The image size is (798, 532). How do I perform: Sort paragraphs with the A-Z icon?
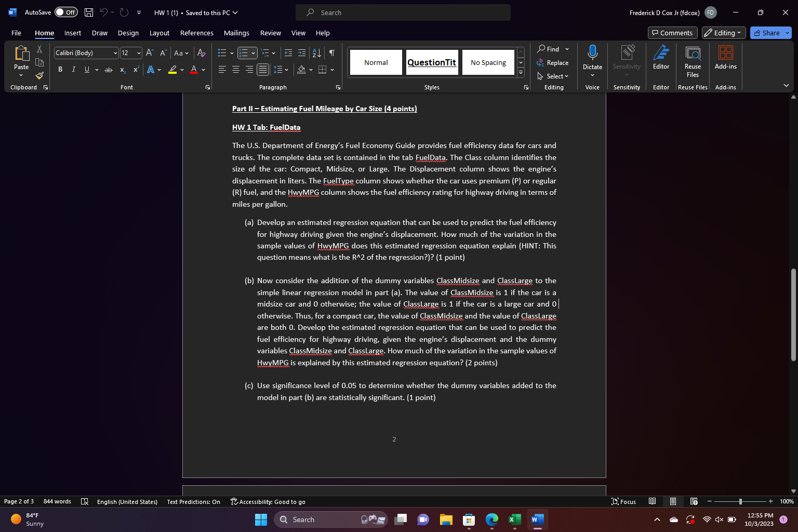click(x=316, y=53)
